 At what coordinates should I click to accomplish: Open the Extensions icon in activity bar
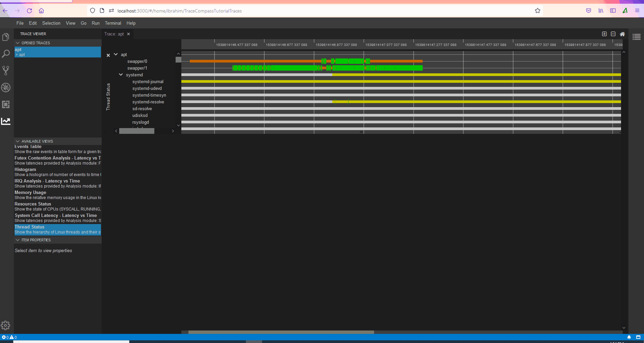[6, 104]
